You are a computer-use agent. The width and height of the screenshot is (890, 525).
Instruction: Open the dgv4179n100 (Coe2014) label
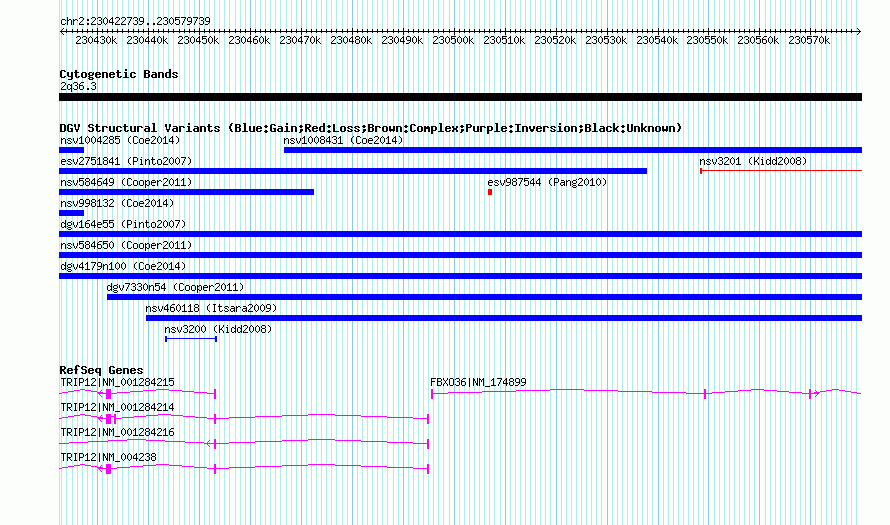pos(123,266)
